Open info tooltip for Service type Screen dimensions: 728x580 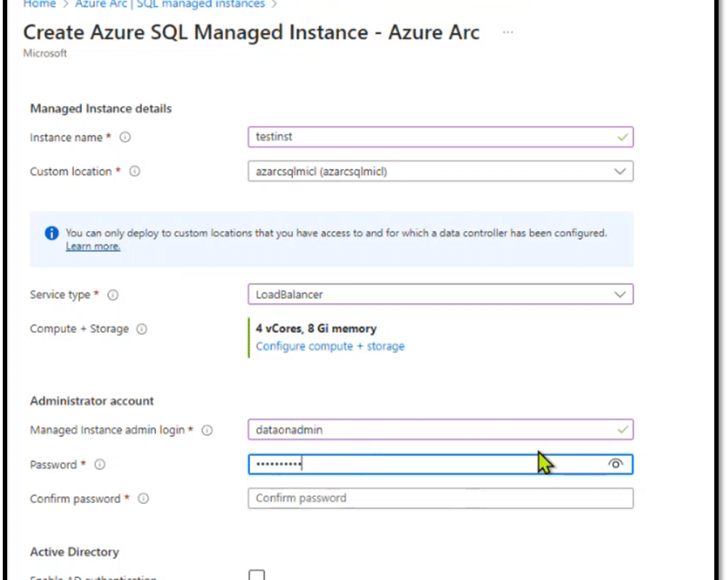113,295
